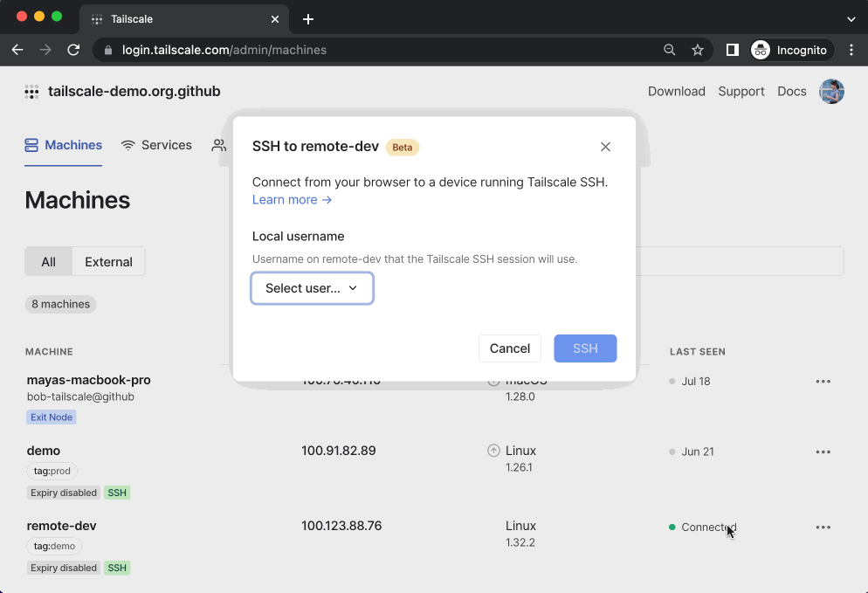Image resolution: width=868 pixels, height=593 pixels.
Task: Toggle the browser side panel icon
Action: (x=733, y=50)
